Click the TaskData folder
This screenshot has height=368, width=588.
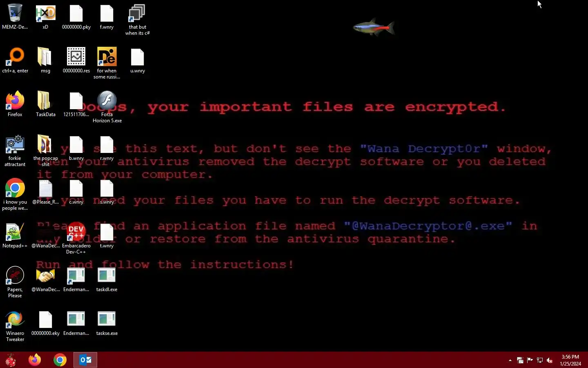coord(45,104)
